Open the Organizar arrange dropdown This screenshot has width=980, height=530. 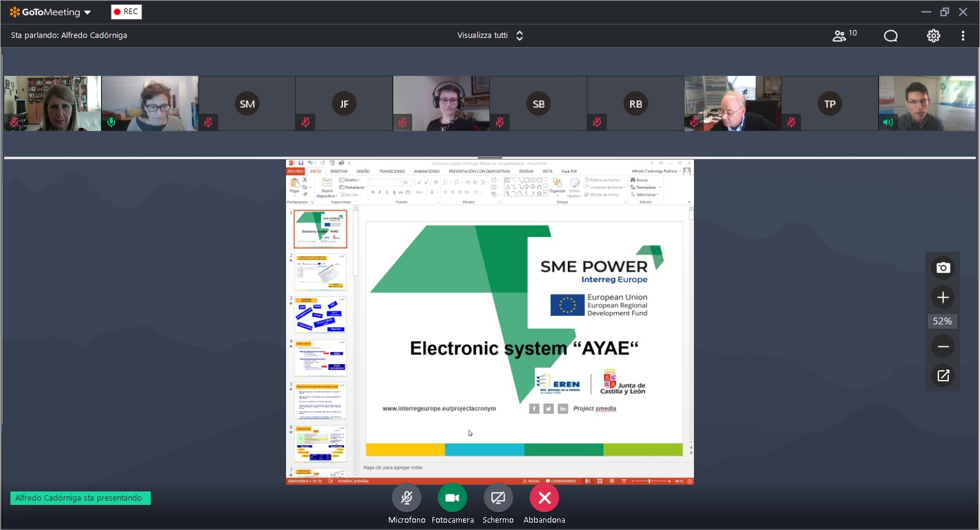point(557,187)
